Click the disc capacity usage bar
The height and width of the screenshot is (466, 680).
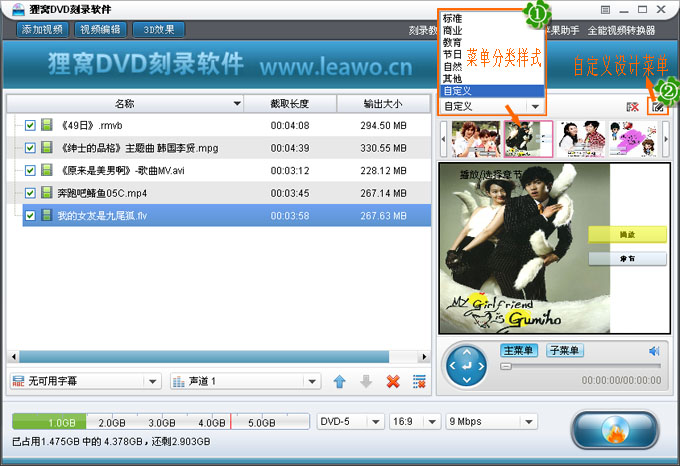pos(161,421)
